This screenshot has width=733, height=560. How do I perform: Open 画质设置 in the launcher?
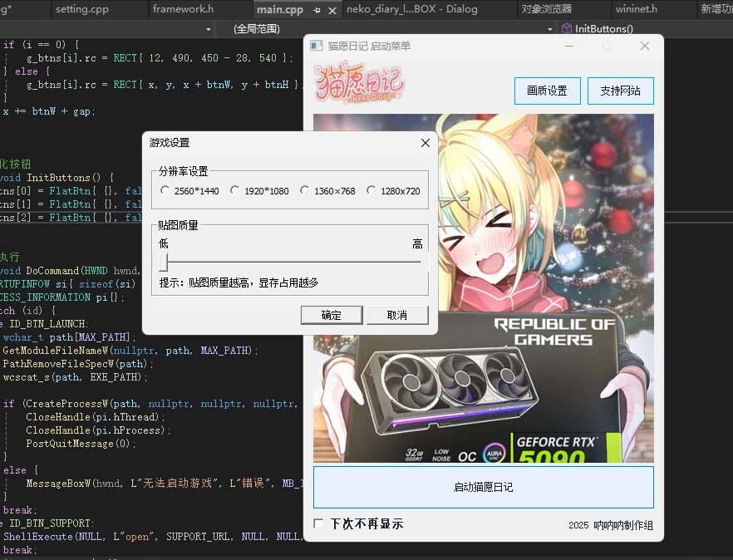coord(547,91)
